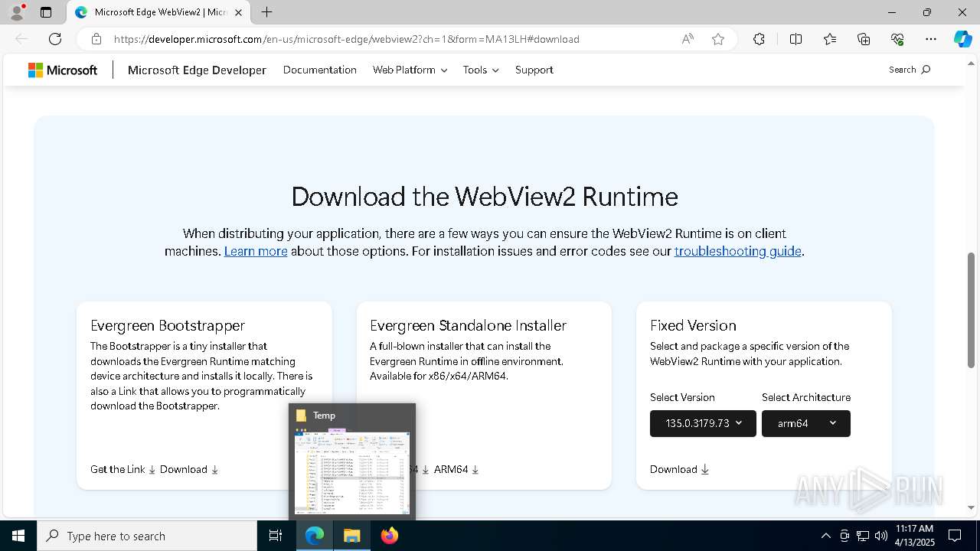Expand the Tools dropdown menu
Viewport: 980px width, 551px height.
tap(481, 70)
